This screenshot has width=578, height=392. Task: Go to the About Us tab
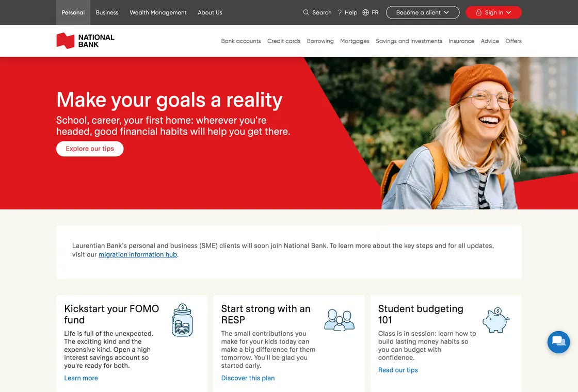click(x=210, y=12)
